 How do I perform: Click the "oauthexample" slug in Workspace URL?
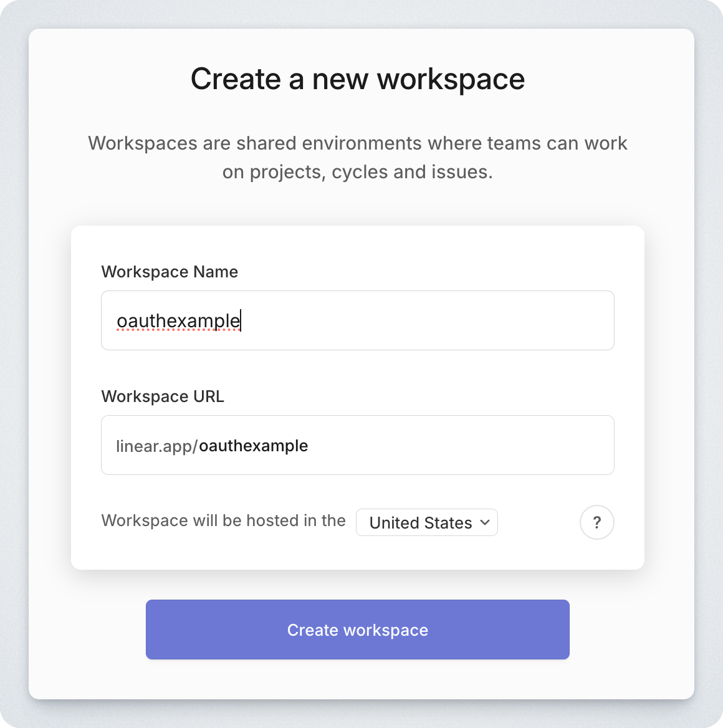[253, 446]
